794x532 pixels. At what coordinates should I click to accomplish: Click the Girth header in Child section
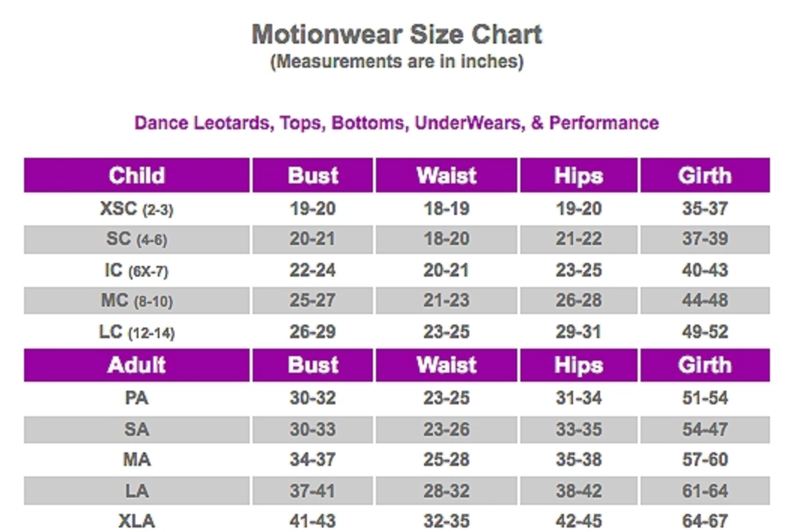click(705, 176)
